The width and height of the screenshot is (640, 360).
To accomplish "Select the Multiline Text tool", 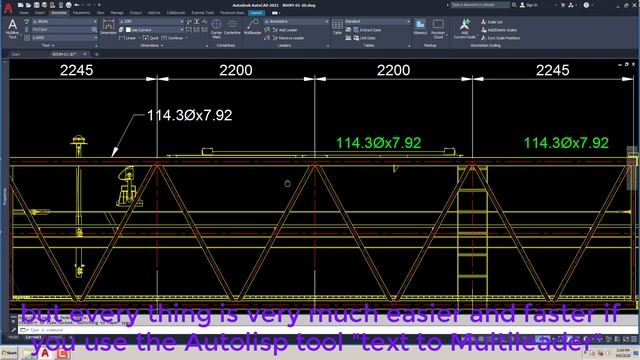I will pos(12,29).
